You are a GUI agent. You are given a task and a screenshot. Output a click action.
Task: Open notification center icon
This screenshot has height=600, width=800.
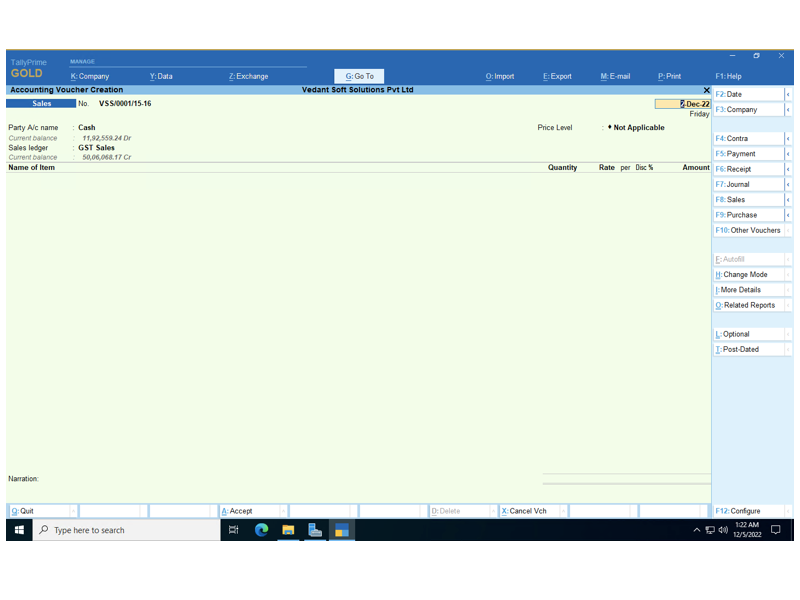[776, 530]
